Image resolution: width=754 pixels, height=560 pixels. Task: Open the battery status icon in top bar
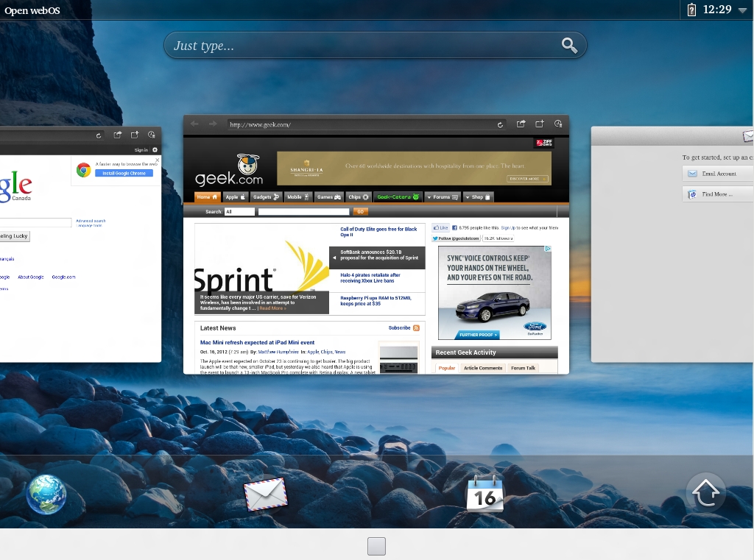pos(691,10)
